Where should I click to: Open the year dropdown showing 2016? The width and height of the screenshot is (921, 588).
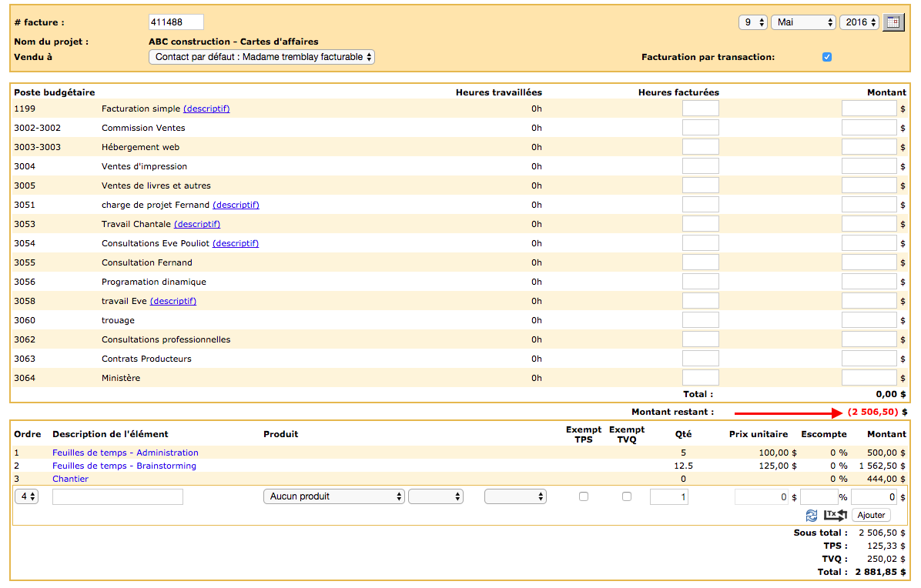point(859,22)
